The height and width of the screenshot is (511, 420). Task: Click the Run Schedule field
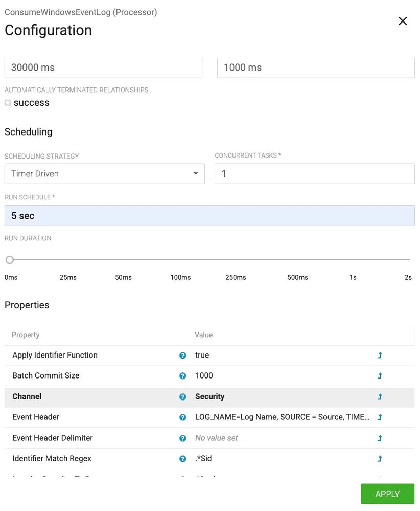(x=209, y=216)
